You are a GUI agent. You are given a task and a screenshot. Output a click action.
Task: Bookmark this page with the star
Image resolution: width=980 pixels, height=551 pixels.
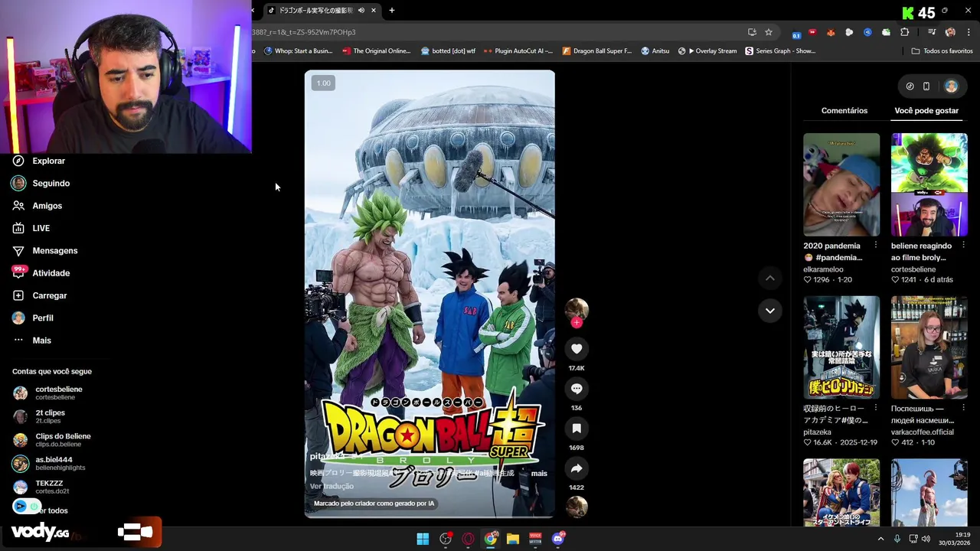[769, 32]
